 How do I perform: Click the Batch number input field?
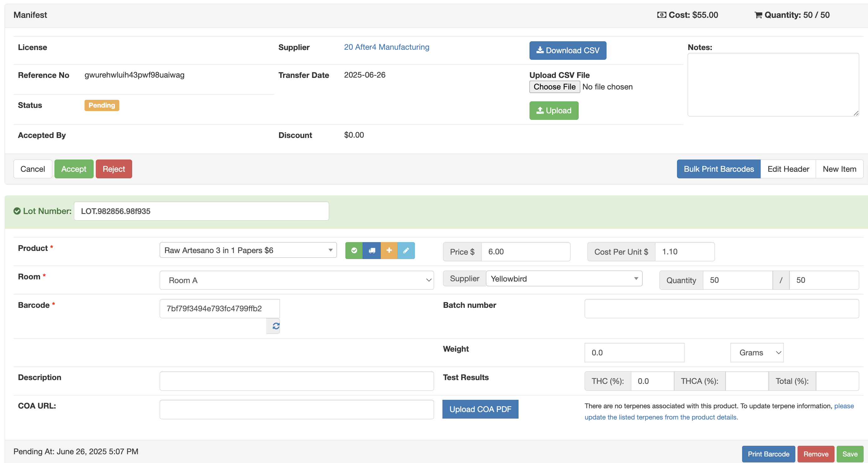coord(721,308)
